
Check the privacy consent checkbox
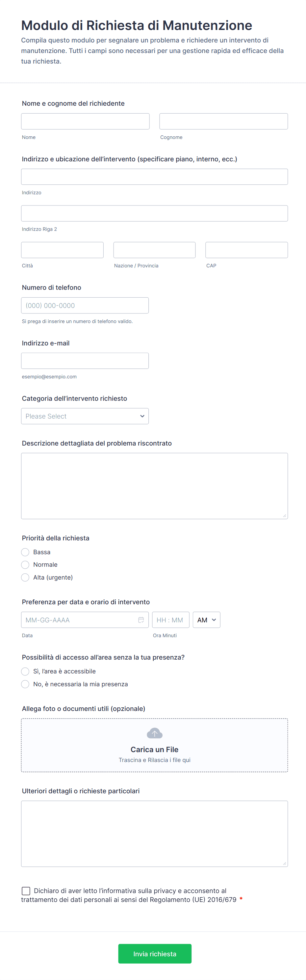pos(26,891)
